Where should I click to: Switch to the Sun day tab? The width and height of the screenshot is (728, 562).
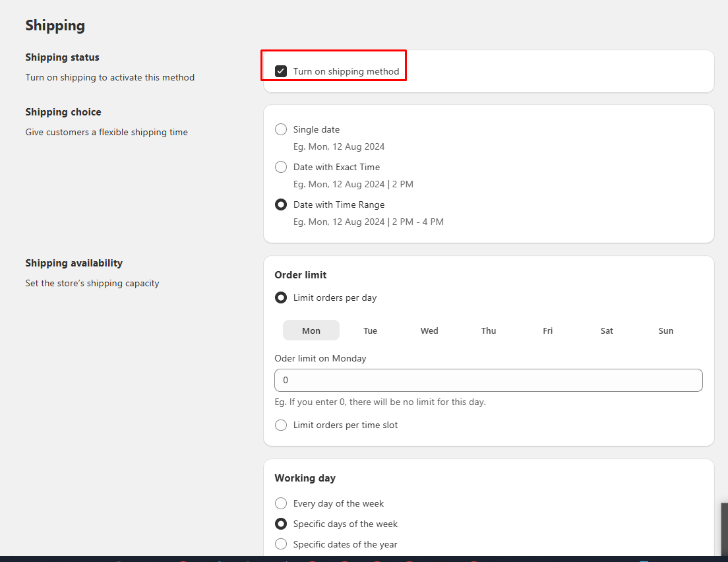point(666,330)
